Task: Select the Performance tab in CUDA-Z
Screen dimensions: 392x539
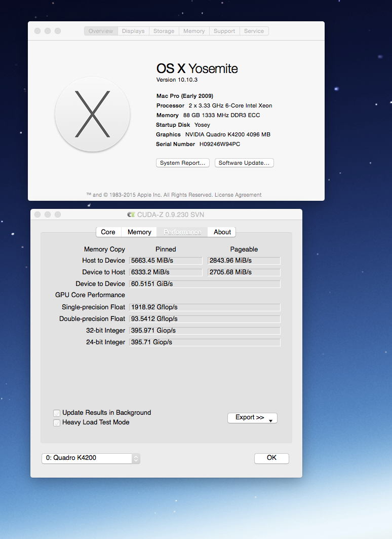Action: tap(182, 232)
